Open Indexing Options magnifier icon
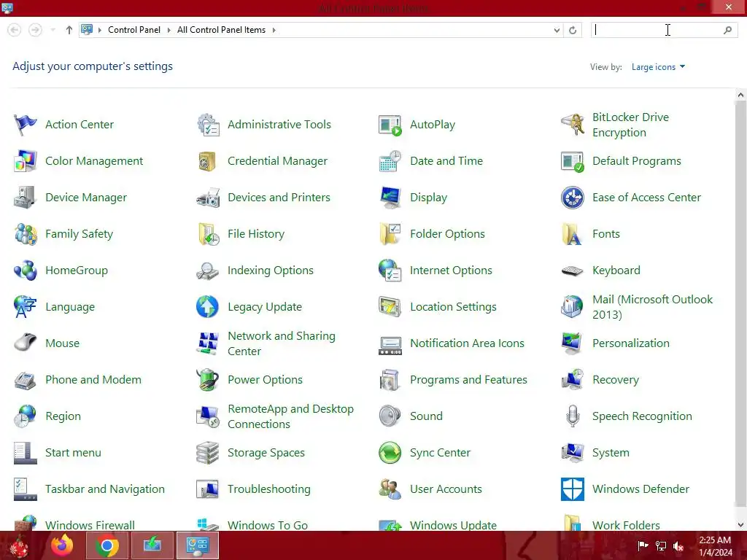This screenshot has height=560, width=747. [208, 271]
